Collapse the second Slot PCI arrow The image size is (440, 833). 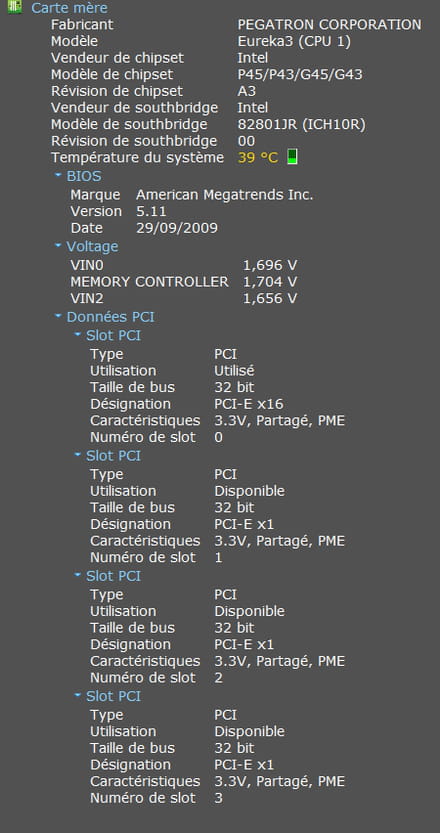(x=78, y=455)
